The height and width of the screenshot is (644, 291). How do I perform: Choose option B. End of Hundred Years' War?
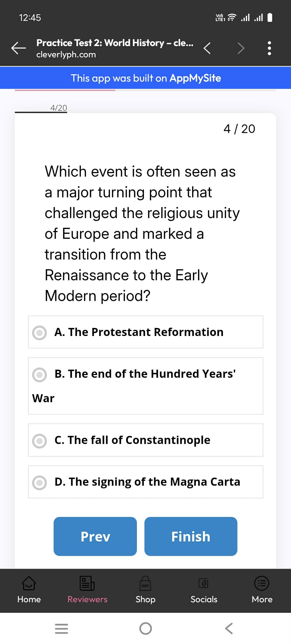[x=40, y=374]
